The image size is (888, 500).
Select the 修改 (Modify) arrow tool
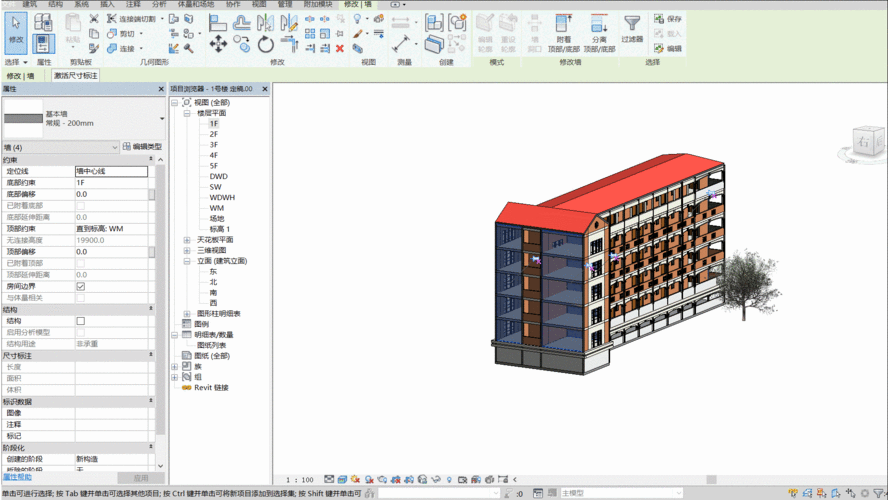tap(16, 33)
